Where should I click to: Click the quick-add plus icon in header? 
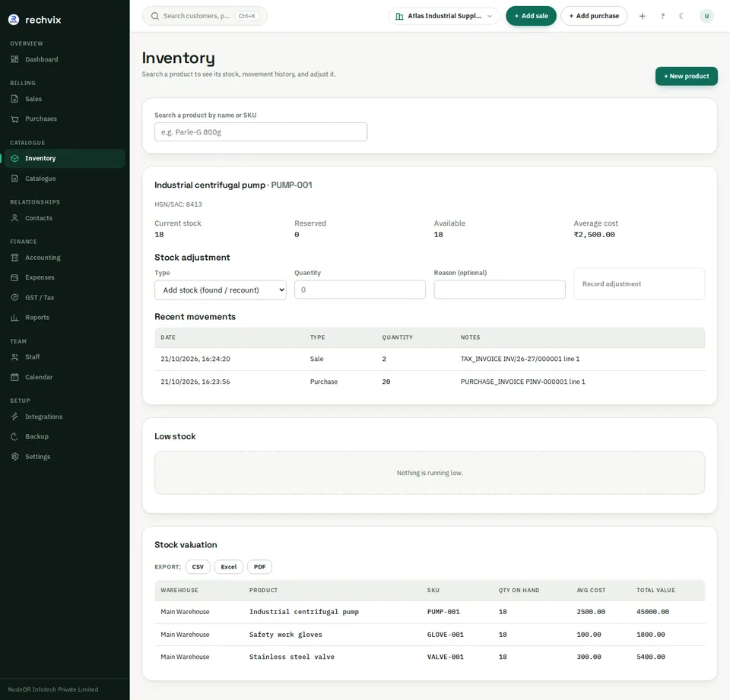pos(642,16)
